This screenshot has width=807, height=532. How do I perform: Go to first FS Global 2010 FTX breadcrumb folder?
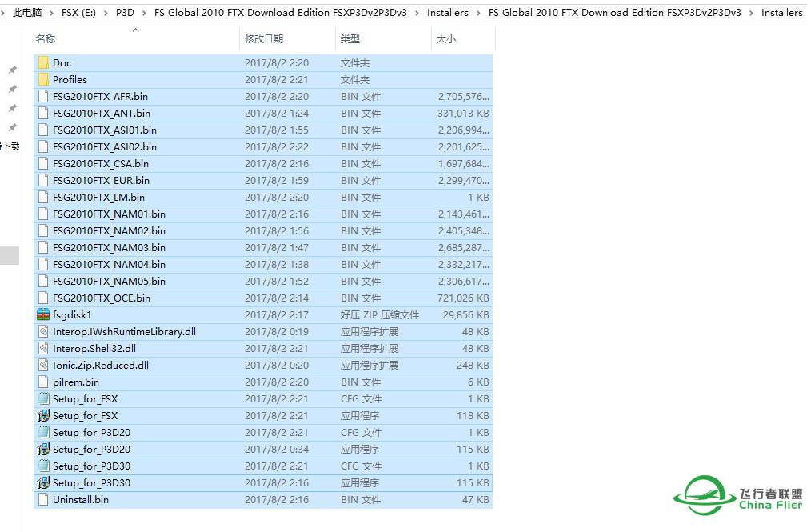(x=281, y=12)
